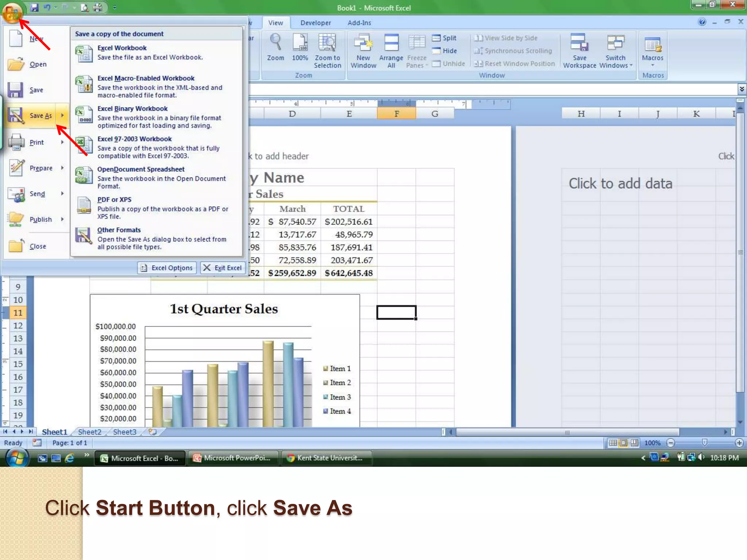Save as Excel Binary Workbook
Viewport: 747px width, 560px height.
(x=157, y=117)
